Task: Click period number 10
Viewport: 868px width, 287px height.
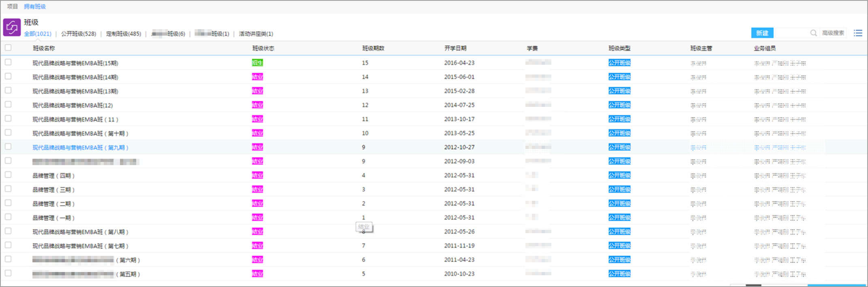Action: pyautogui.click(x=365, y=133)
